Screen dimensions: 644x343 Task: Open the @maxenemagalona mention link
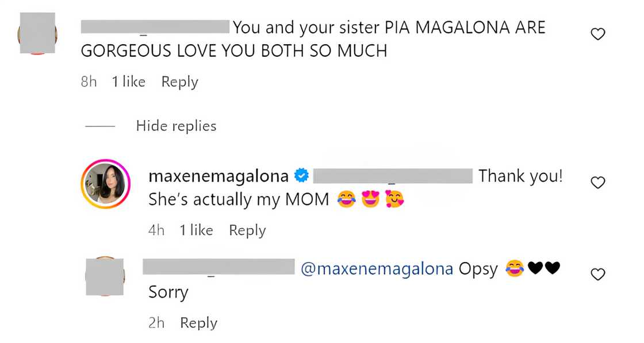376,268
